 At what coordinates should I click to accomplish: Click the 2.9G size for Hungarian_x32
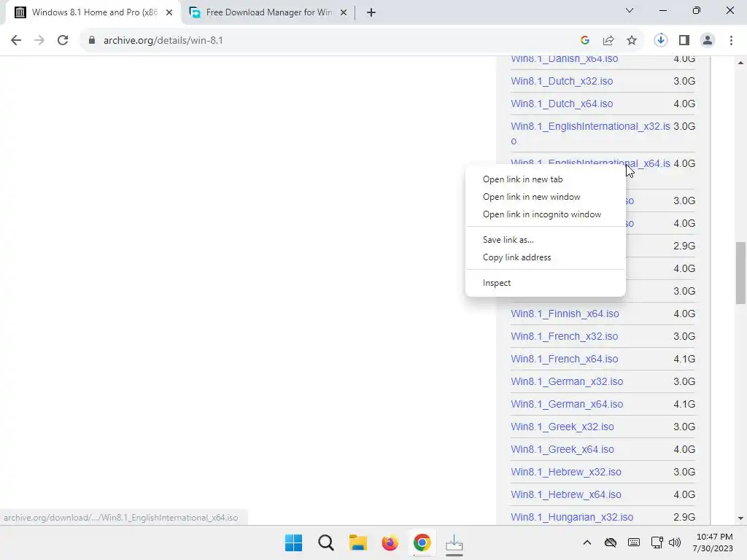[x=684, y=517]
